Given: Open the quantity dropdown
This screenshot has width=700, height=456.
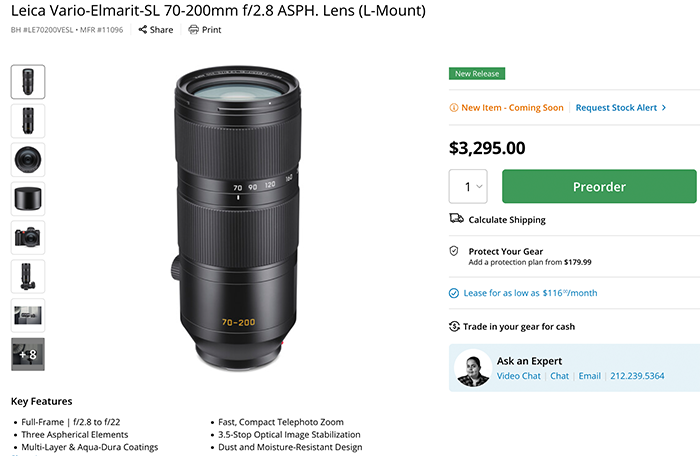Looking at the screenshot, I should coord(469,186).
